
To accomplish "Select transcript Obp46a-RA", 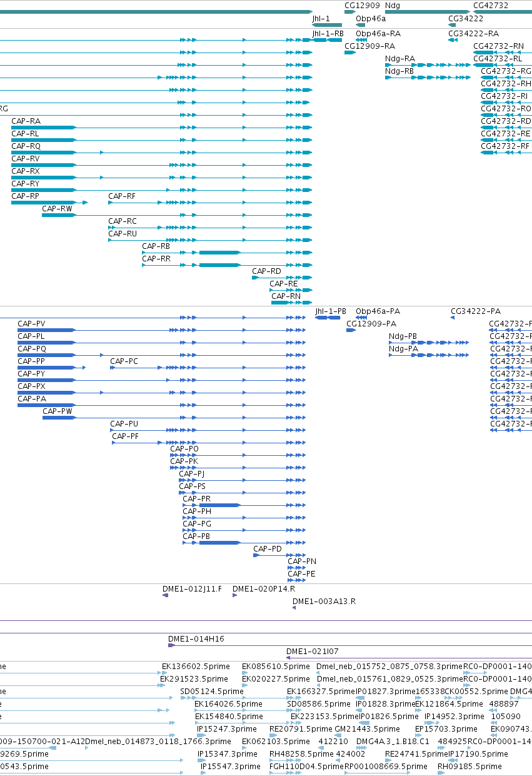I will pos(361,40).
